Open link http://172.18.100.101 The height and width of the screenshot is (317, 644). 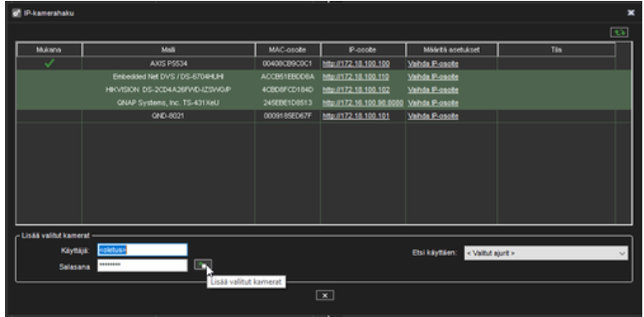click(356, 116)
